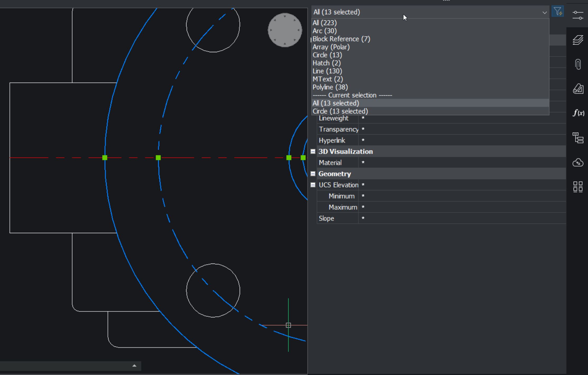
Task: Select All (223) from the selection list
Action: pyautogui.click(x=325, y=23)
